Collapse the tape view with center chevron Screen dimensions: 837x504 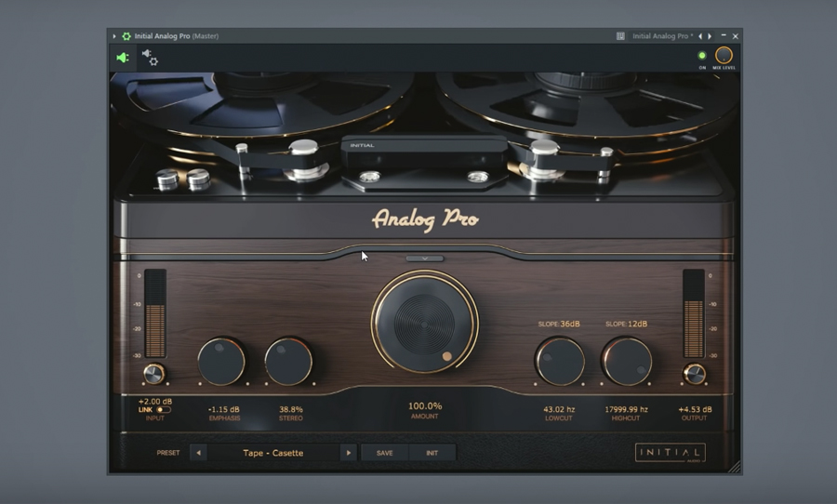[x=424, y=259]
